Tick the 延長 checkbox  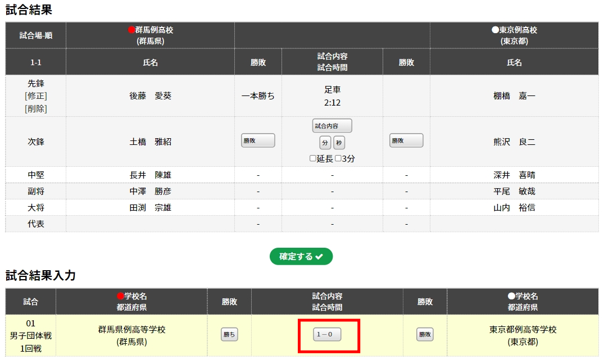(313, 158)
